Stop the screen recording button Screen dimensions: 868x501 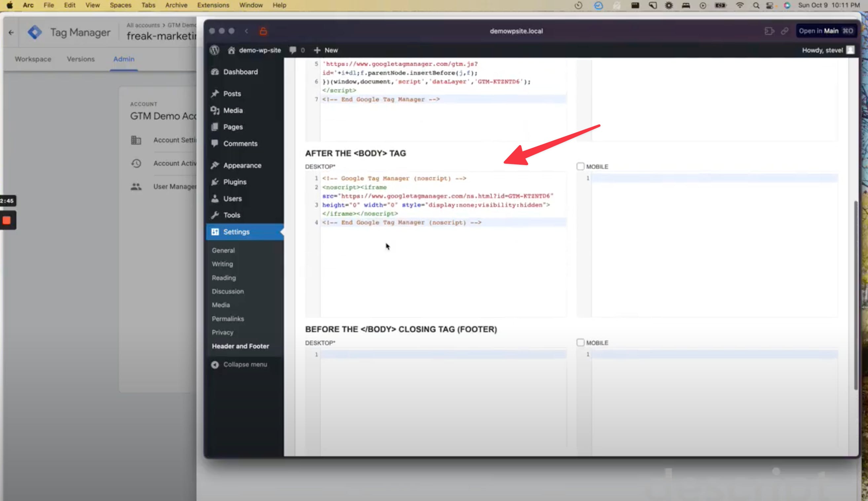pyautogui.click(x=7, y=220)
